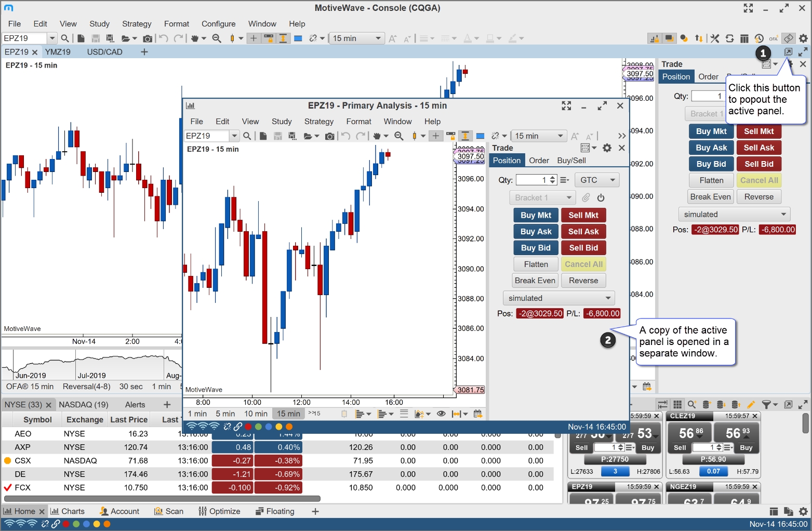Click the overlapping circles icon in console toolbar
812x531 pixels.
tap(684, 38)
